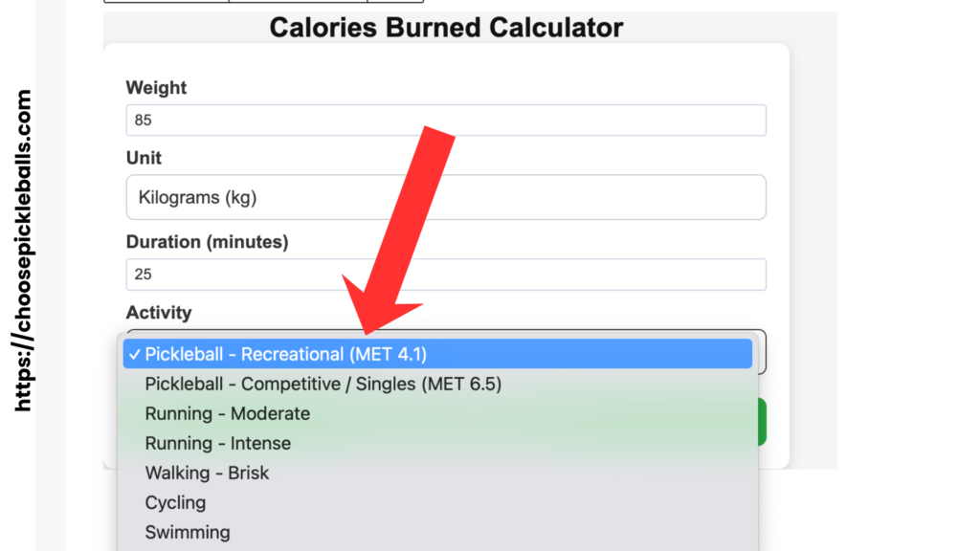Choose "Cycling" from the activity dropdown
Viewport: 980px width, 551px height.
[x=175, y=502]
